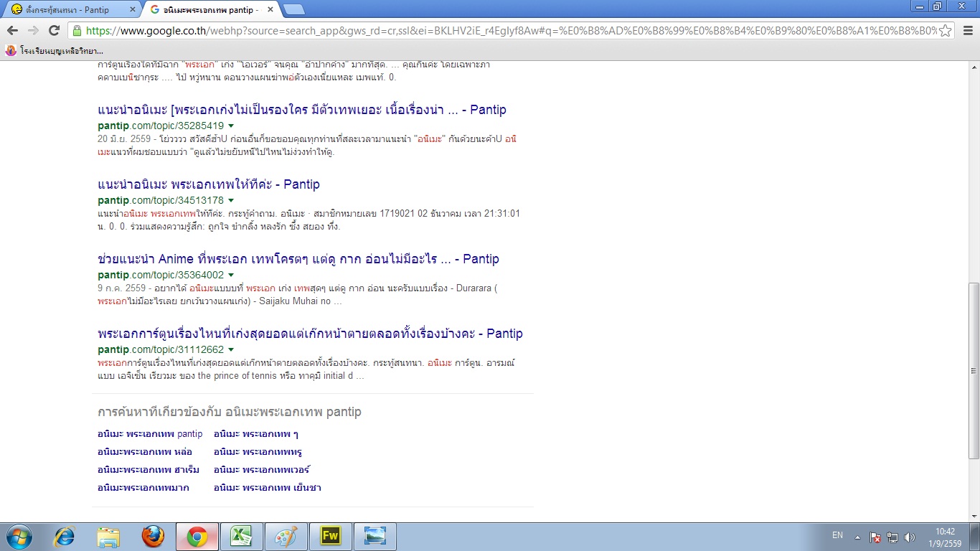Select related search 'อนิเมะ พระเอกเทพ pantip'

(x=150, y=434)
